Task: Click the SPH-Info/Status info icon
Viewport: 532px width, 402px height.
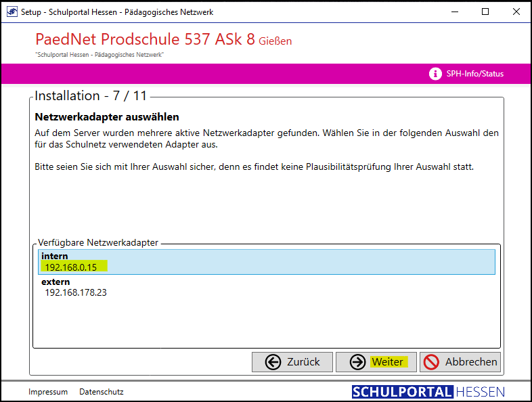Action: click(435, 74)
